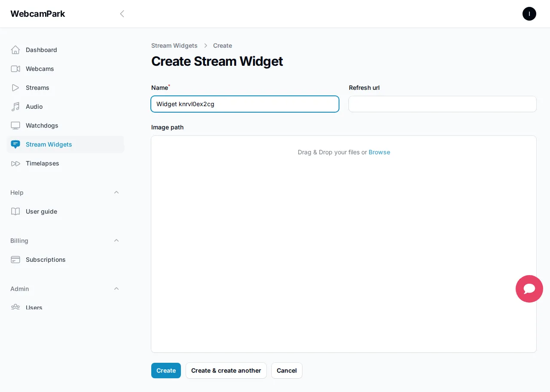Open Watchdogs via its monitor icon
The image size is (550, 392).
(x=15, y=126)
